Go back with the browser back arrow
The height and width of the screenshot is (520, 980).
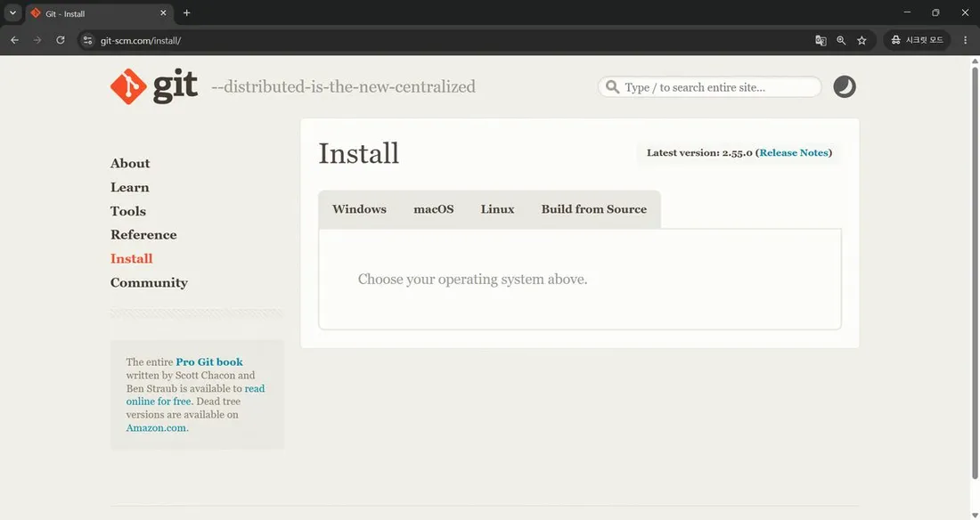(14, 40)
